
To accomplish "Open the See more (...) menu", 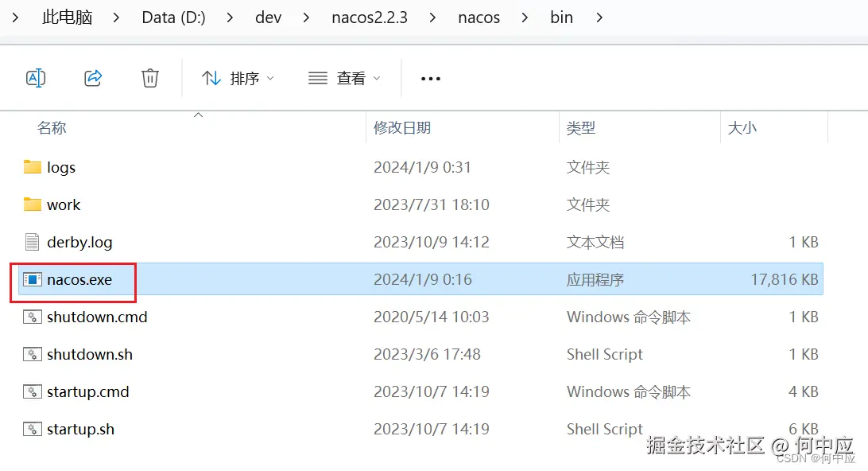I will click(x=430, y=77).
